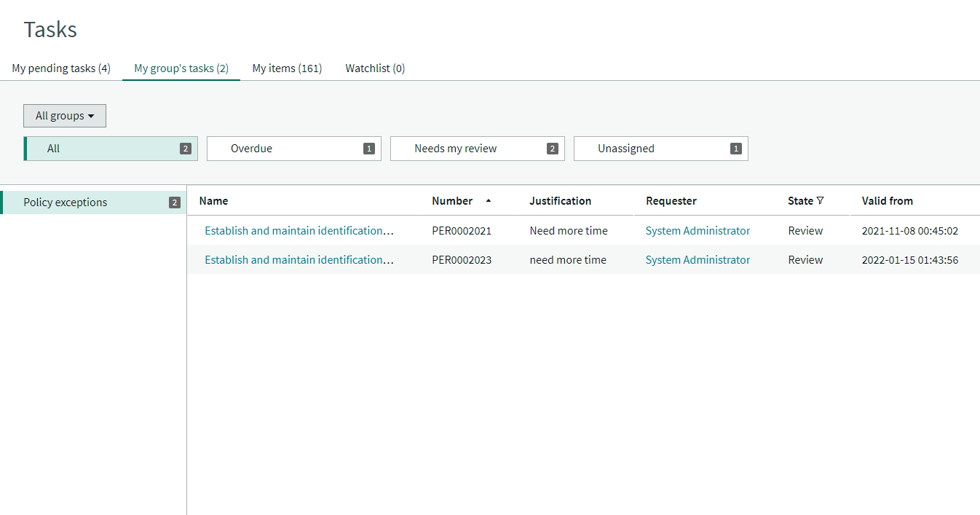Select the Overdue filter
The width and height of the screenshot is (980, 515).
[252, 148]
